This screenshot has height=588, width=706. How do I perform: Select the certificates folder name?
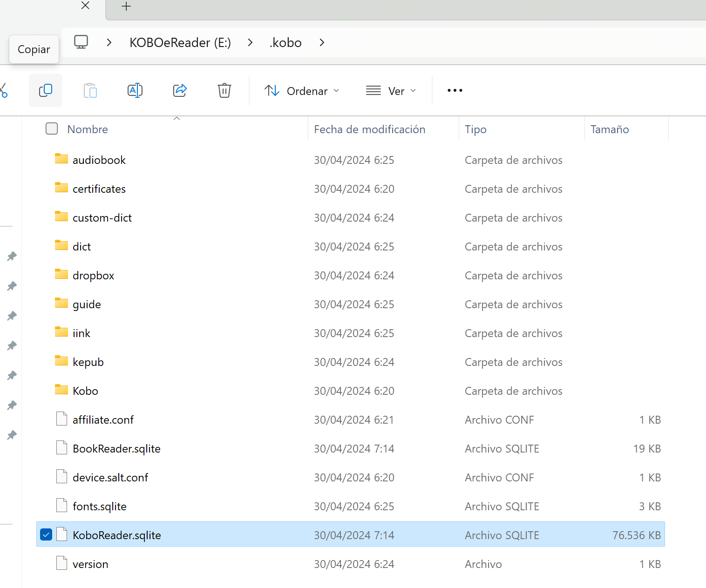point(99,189)
